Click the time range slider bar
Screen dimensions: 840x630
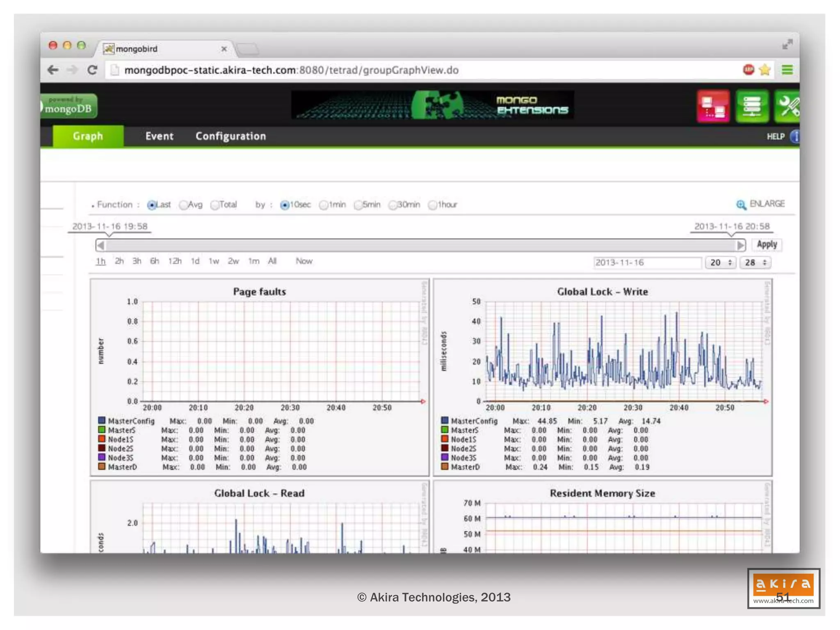click(x=420, y=245)
